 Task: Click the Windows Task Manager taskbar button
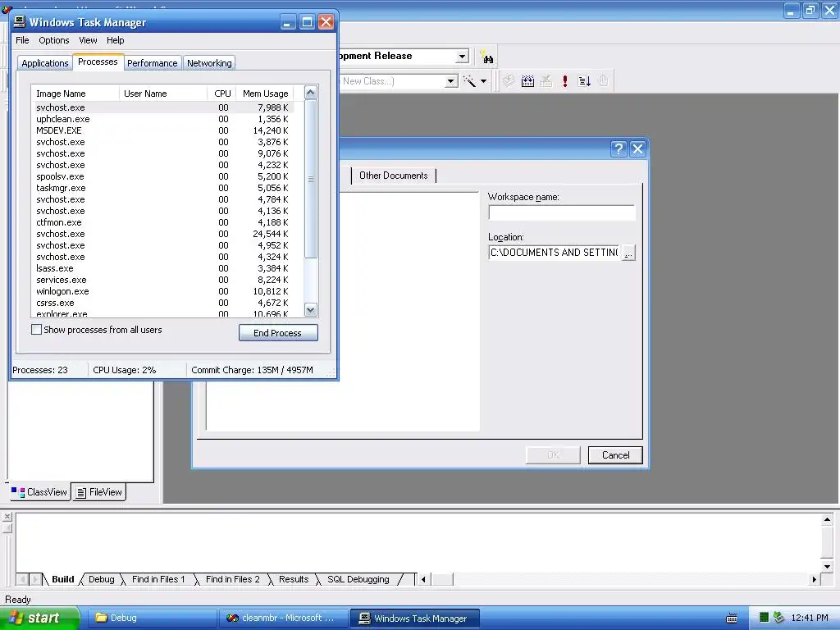click(414, 619)
